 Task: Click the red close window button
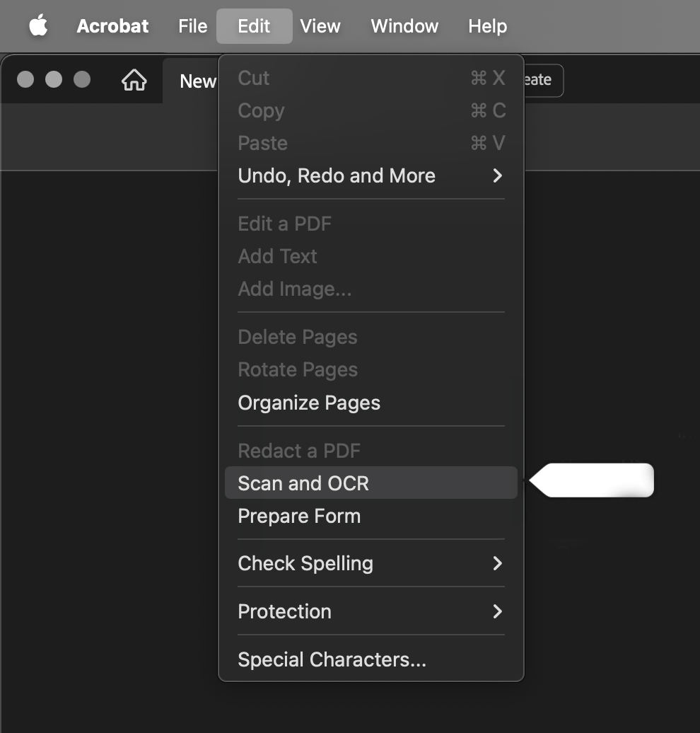pos(25,79)
